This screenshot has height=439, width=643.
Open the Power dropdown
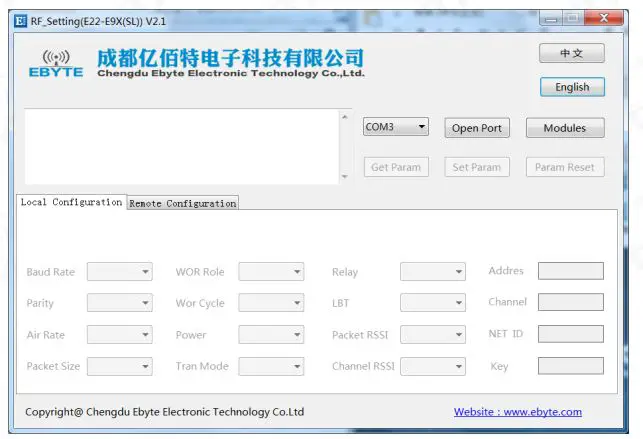271,334
